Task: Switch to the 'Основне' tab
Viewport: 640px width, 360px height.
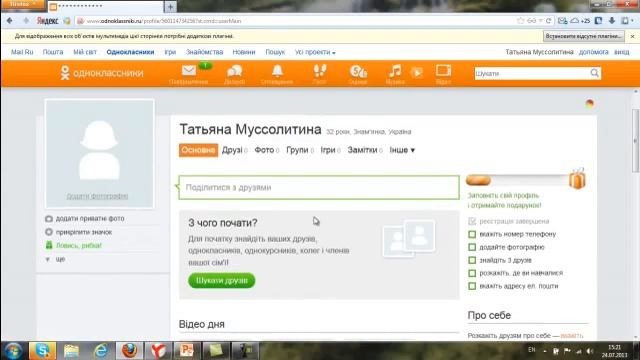Action: coord(198,150)
